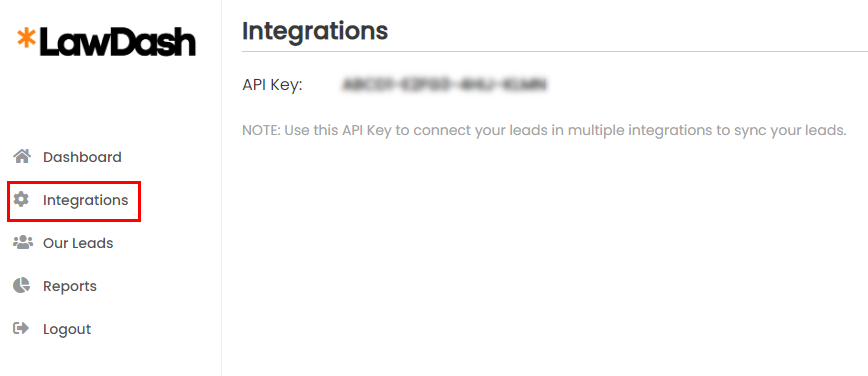Click the home icon beside Dashboard
Viewport: 868px width, 376px height.
click(22, 157)
